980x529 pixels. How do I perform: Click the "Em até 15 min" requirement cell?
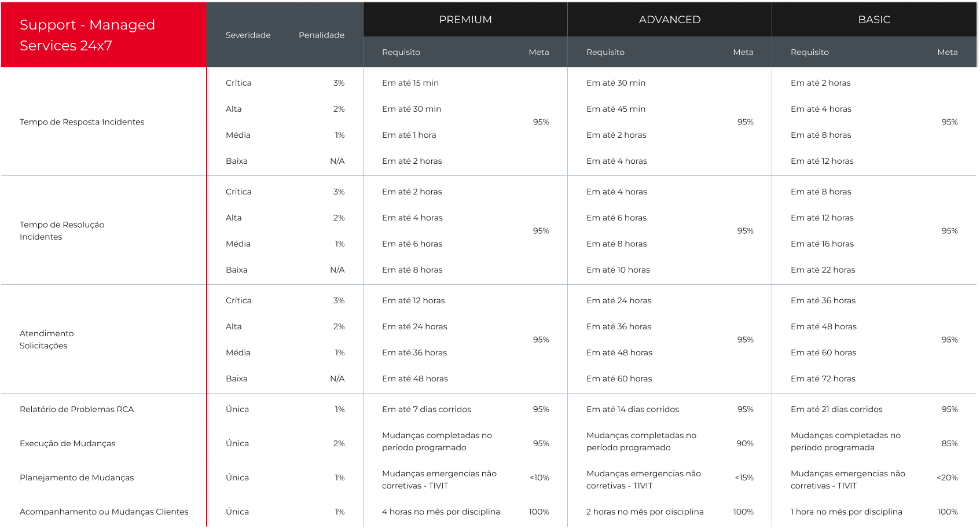click(x=410, y=83)
